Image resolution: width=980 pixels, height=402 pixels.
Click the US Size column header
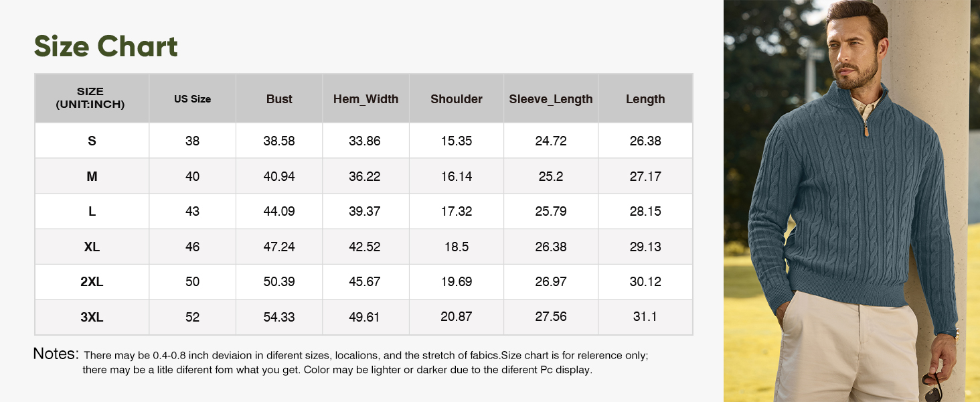click(x=192, y=99)
